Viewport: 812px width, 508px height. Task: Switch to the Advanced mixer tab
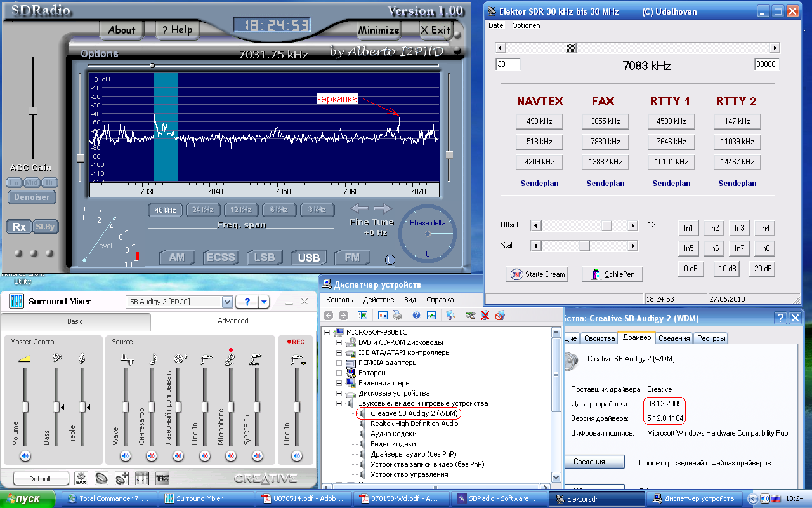(x=233, y=321)
